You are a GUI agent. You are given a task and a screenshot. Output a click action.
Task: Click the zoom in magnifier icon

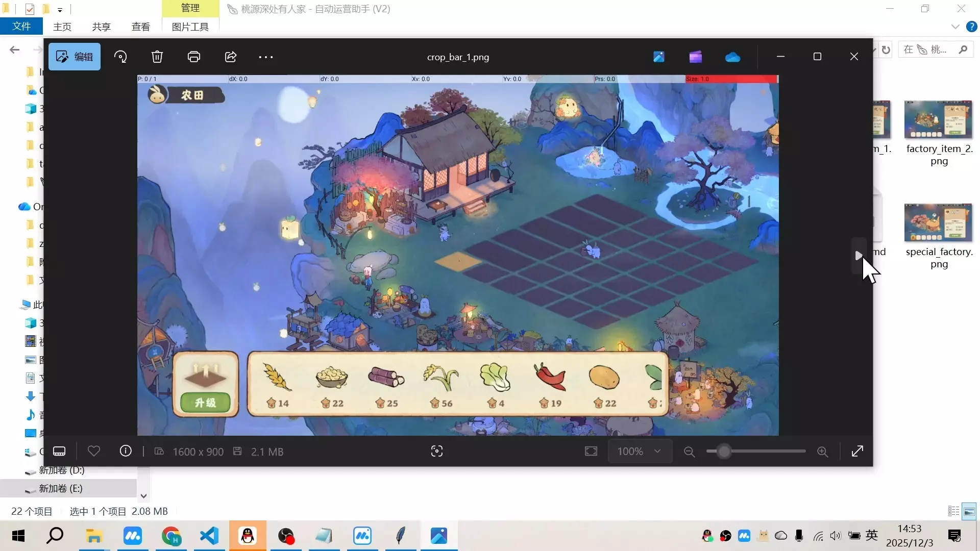pos(822,452)
